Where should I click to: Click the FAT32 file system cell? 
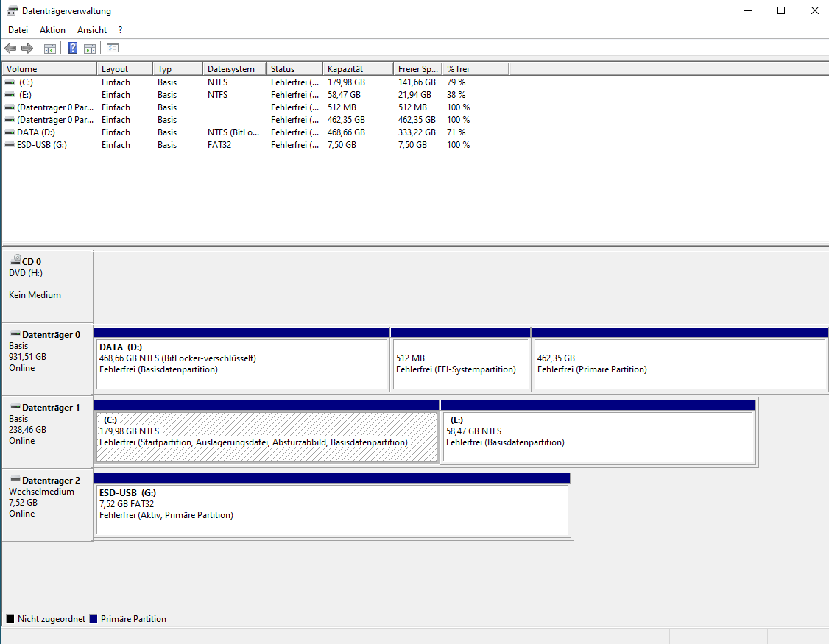click(219, 145)
